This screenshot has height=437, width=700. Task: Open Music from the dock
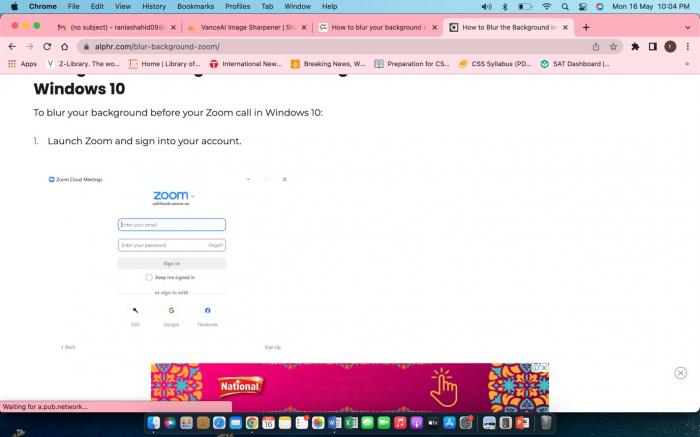point(400,422)
